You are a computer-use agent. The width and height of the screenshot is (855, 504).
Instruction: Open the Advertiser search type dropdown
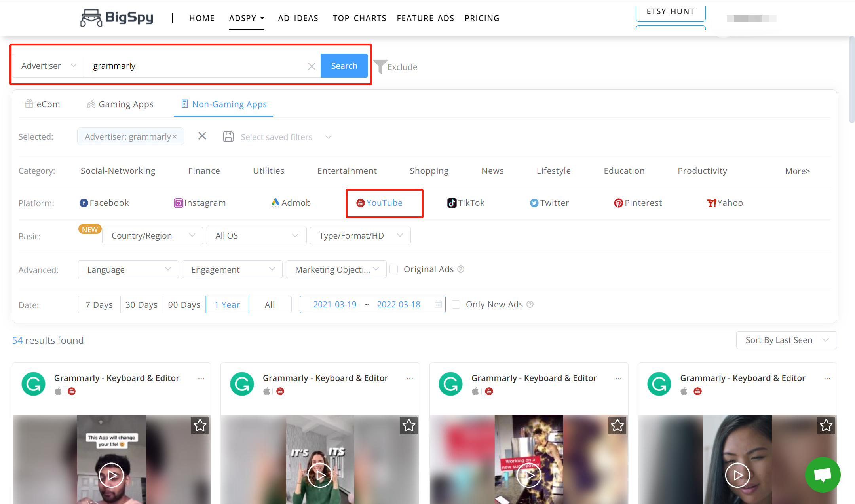click(x=48, y=66)
